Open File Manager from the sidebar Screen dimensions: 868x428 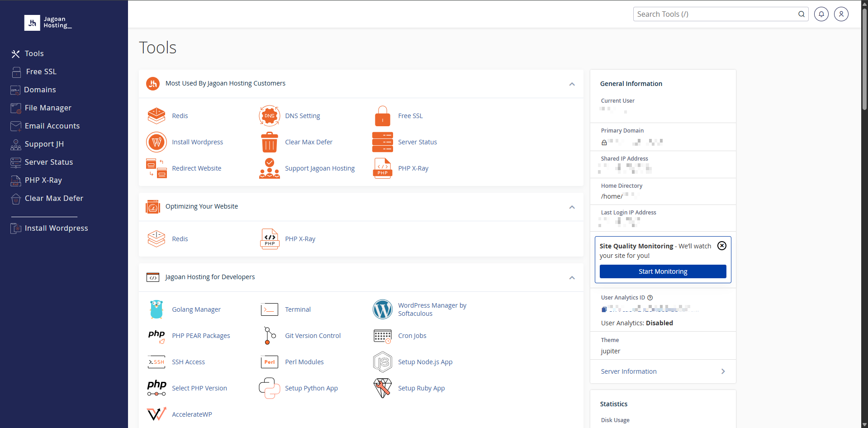48,108
